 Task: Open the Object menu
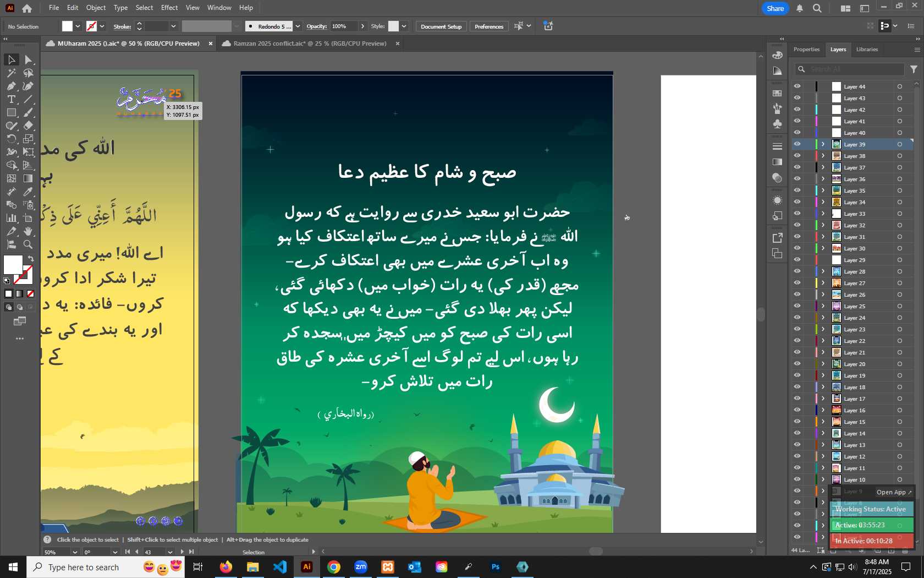[96, 8]
